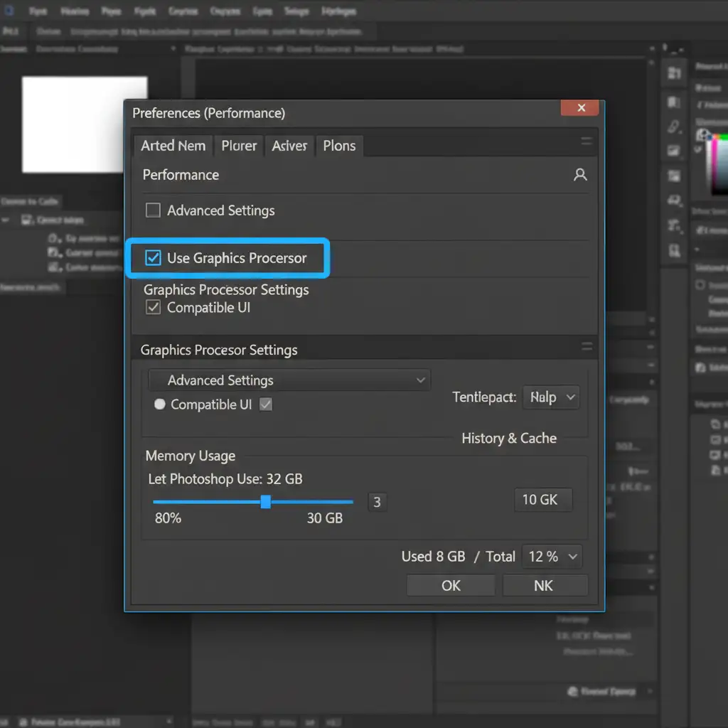
Task: Open the Advanced Settings dropdown
Action: [289, 380]
